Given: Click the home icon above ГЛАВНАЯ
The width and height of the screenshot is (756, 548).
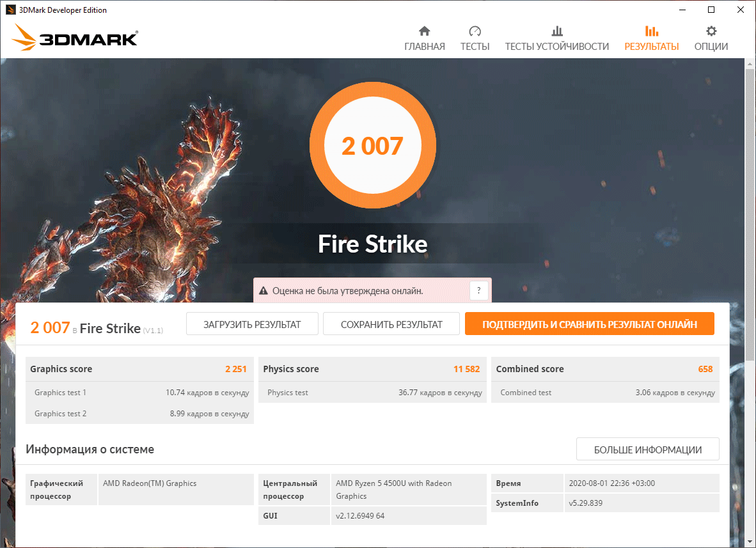Looking at the screenshot, I should point(424,31).
